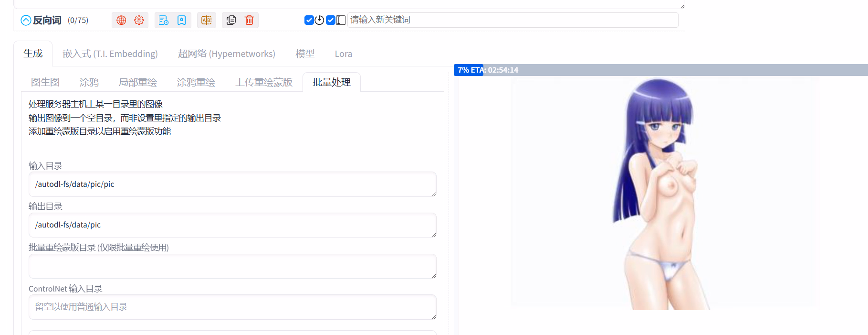
Task: Open the prompt history icon
Action: (x=164, y=20)
